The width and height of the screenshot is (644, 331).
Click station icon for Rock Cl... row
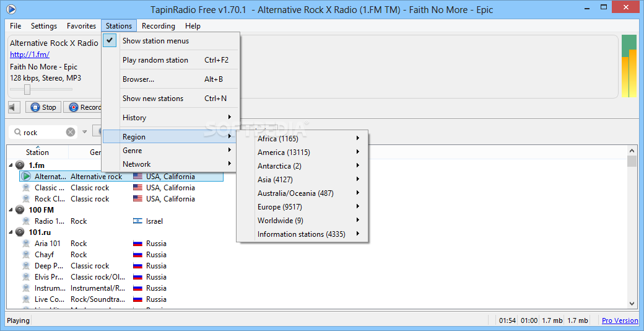tap(26, 198)
